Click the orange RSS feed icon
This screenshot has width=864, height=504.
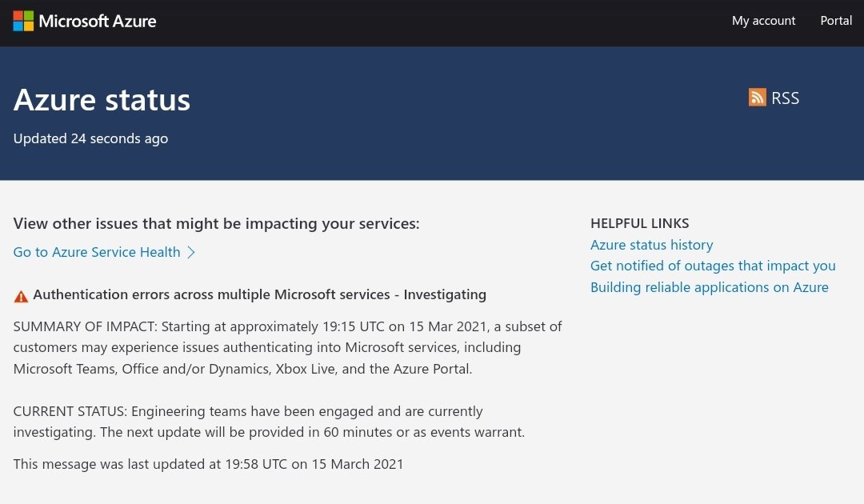point(757,98)
